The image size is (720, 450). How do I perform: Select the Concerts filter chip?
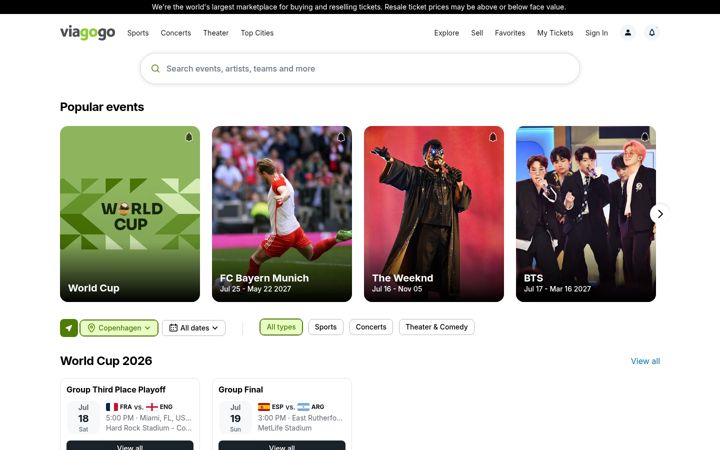(x=371, y=327)
